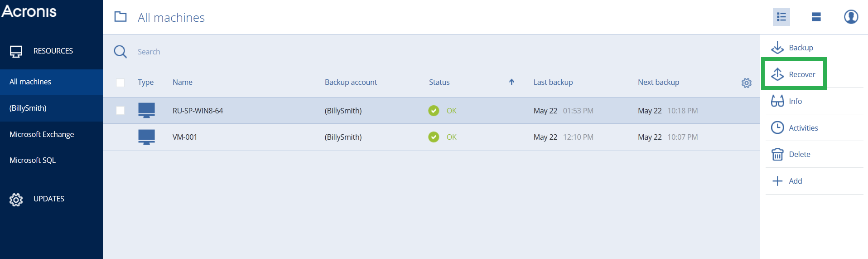Click OK status text for VM-001
The width and height of the screenshot is (868, 259).
click(451, 137)
